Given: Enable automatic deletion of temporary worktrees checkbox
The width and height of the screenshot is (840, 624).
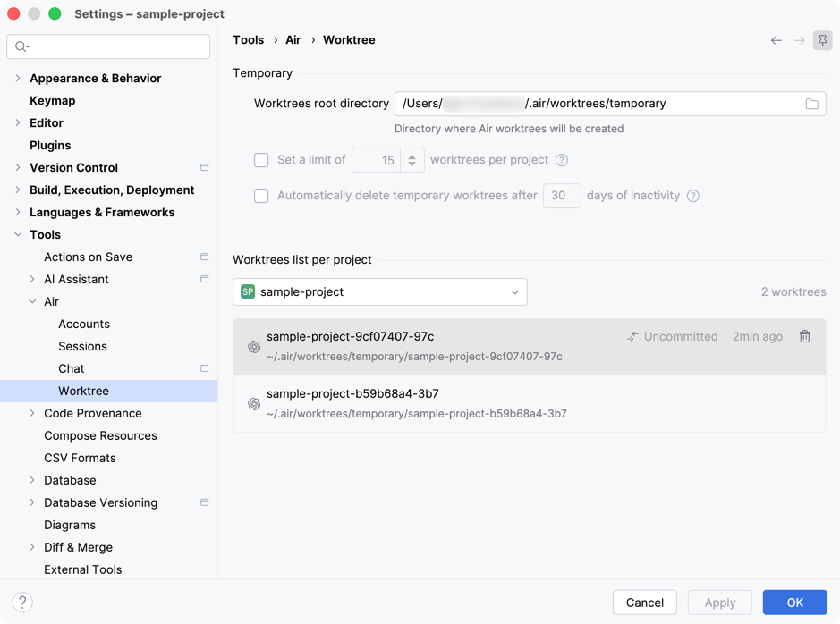Looking at the screenshot, I should coord(261,196).
